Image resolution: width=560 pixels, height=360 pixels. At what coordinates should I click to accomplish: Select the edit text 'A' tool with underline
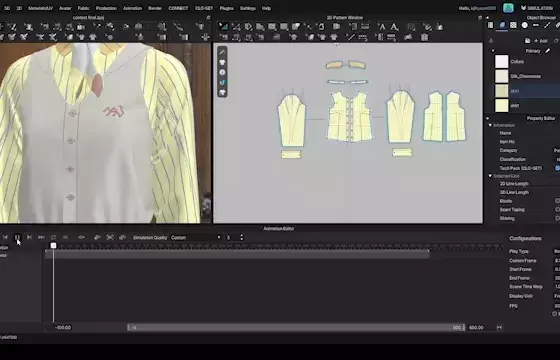(x=394, y=26)
